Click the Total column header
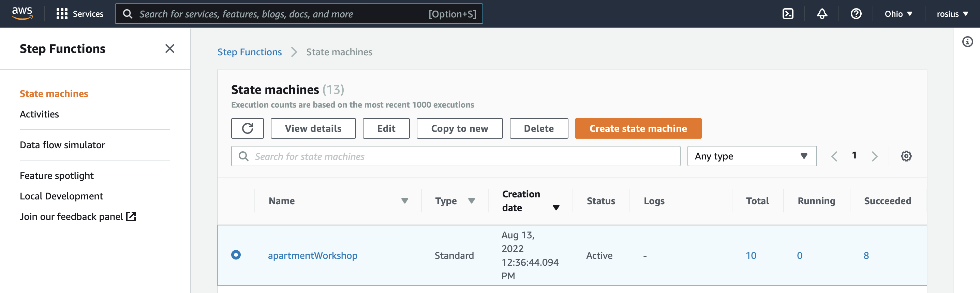This screenshot has width=980, height=293. (757, 201)
